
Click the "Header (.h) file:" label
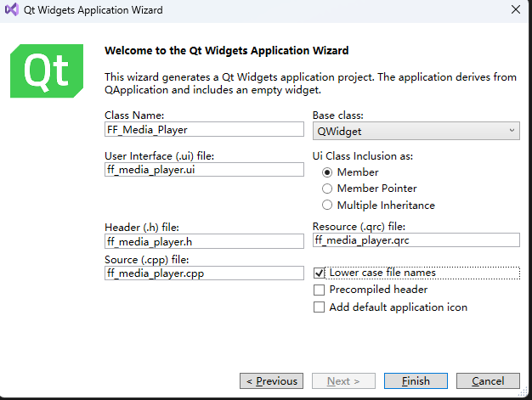pyautogui.click(x=142, y=227)
